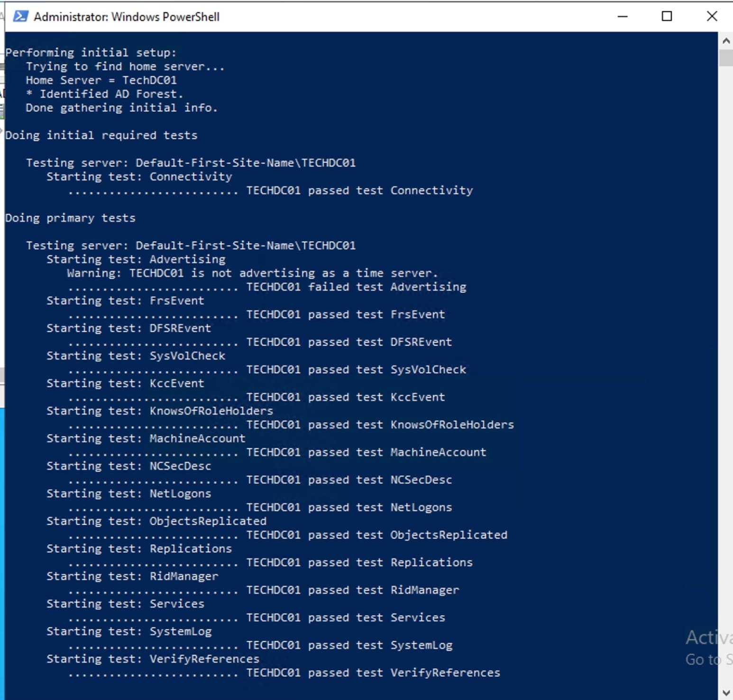Maximize the PowerShell window
This screenshot has width=733, height=700.
667,17
